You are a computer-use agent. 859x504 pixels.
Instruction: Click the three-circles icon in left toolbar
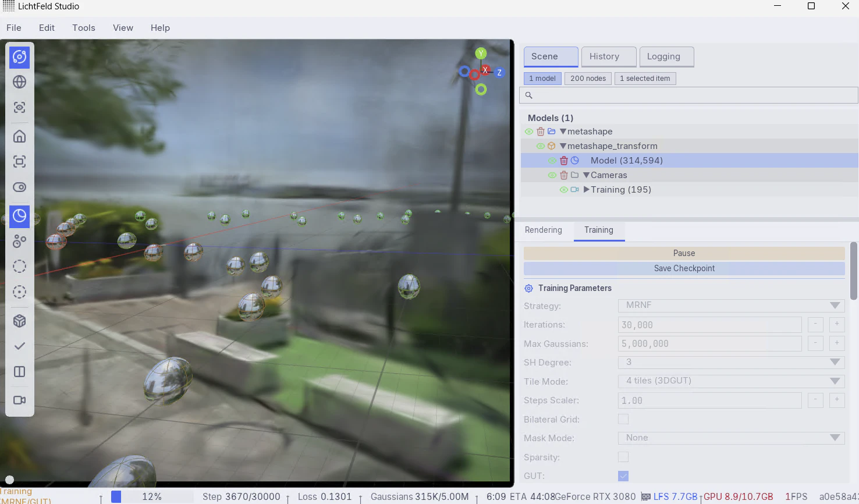pyautogui.click(x=19, y=241)
